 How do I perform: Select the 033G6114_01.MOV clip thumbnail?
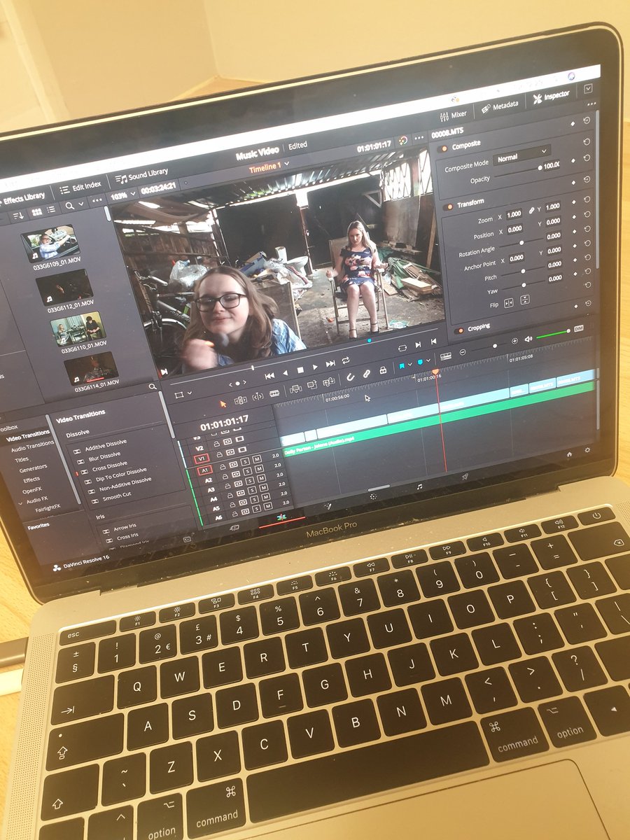point(92,367)
